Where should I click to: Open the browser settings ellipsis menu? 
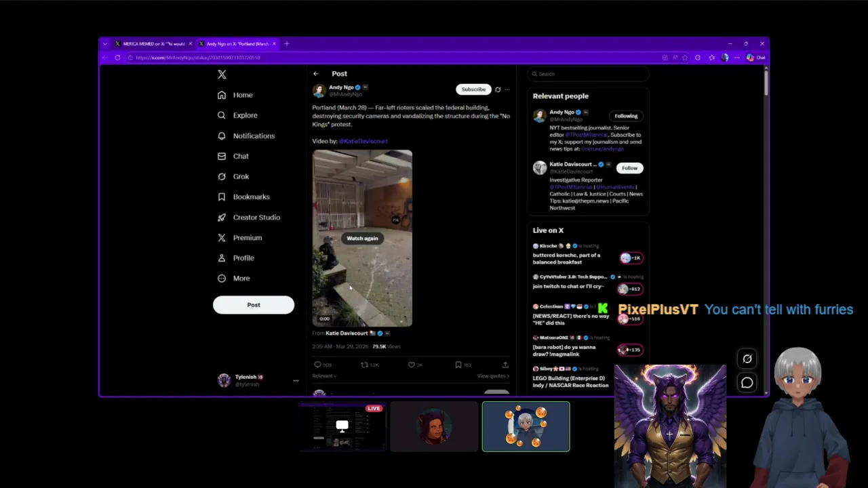point(737,58)
